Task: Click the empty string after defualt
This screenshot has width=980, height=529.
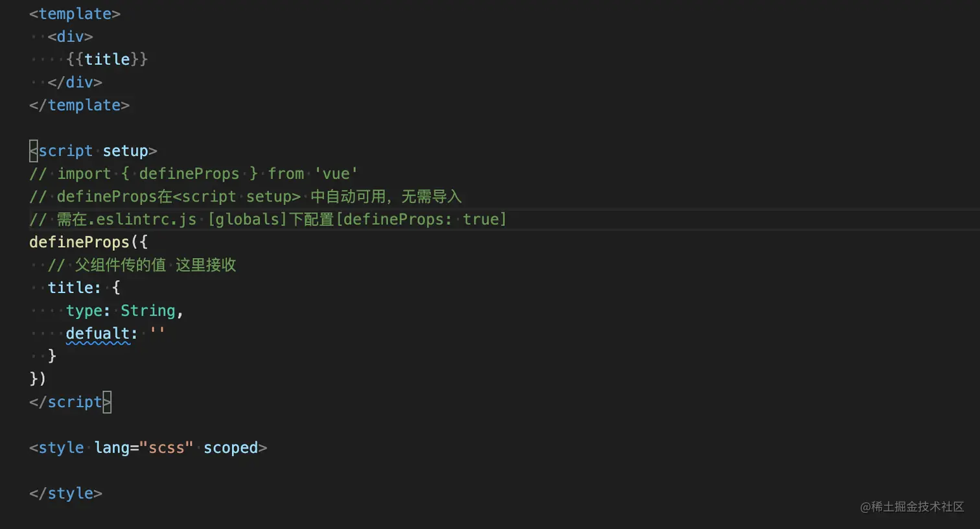Action: click(157, 334)
